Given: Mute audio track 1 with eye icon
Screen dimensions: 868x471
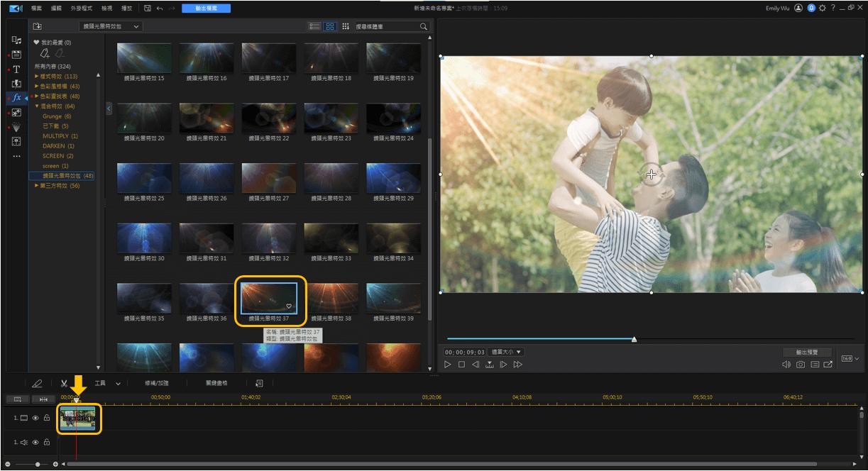Looking at the screenshot, I should point(35,443).
